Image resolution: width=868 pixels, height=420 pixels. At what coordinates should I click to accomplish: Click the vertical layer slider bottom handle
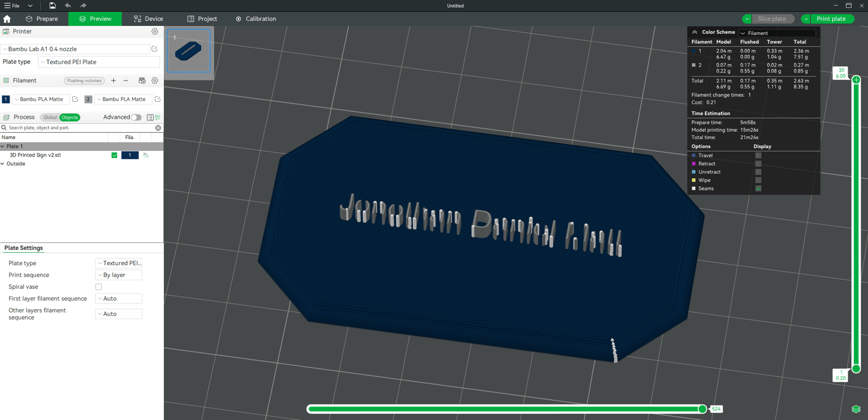tap(856, 369)
